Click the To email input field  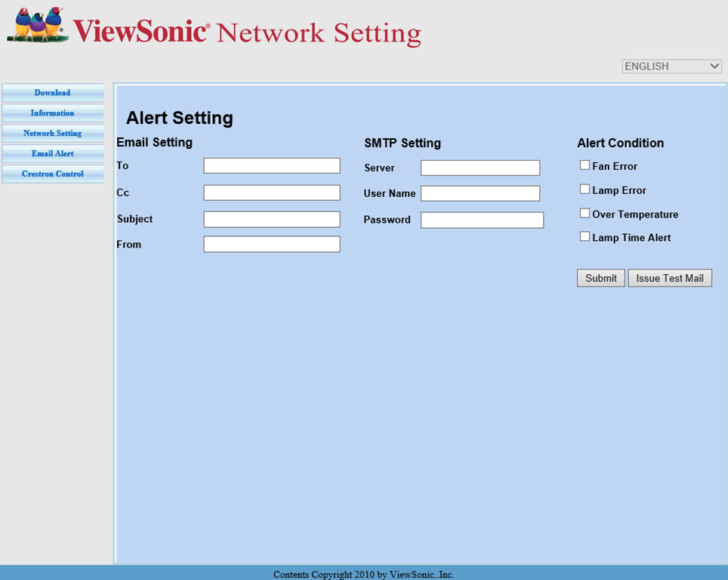click(x=272, y=166)
